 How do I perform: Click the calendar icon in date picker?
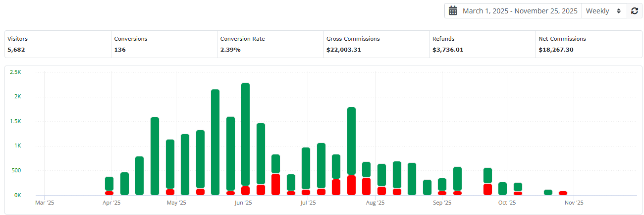click(x=453, y=11)
